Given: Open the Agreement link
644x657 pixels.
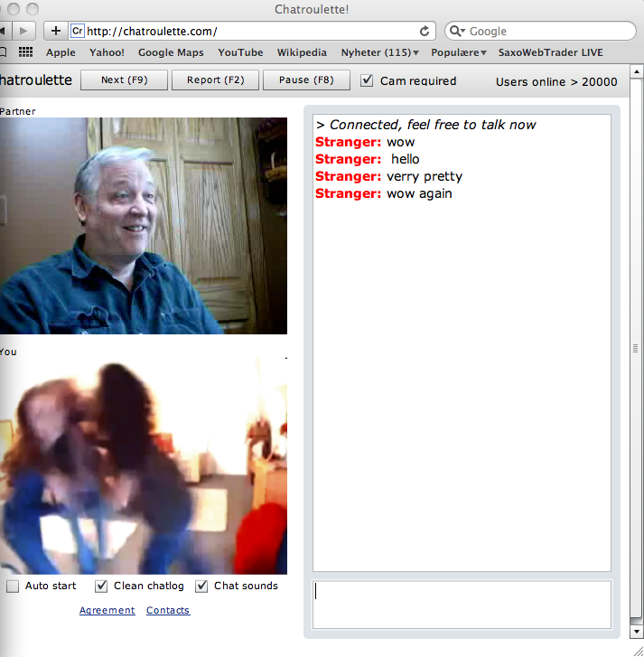Looking at the screenshot, I should 107,610.
